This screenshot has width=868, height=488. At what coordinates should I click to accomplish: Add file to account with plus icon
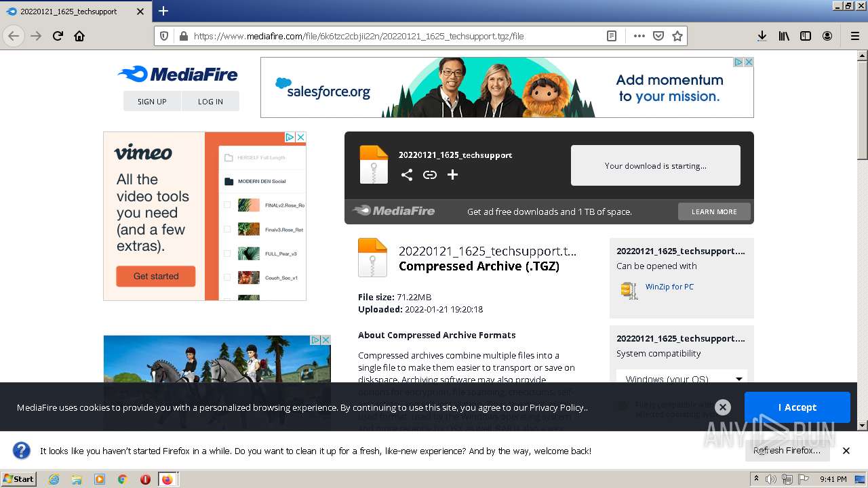point(452,175)
